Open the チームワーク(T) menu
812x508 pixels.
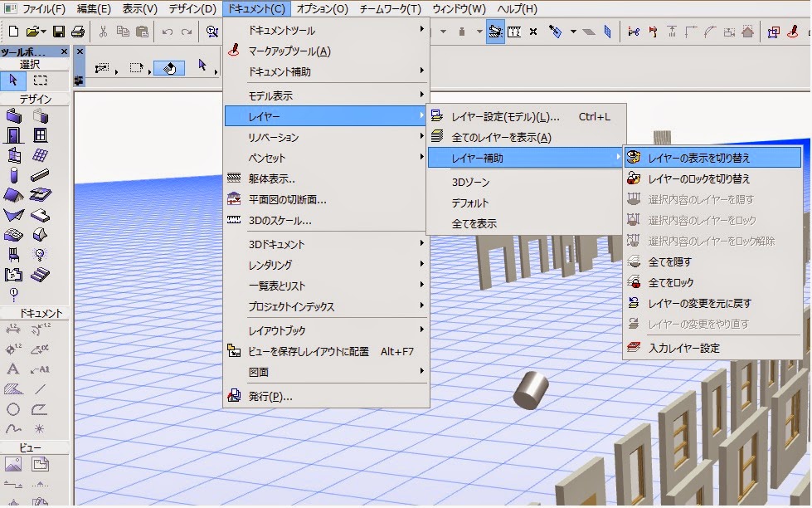(x=391, y=9)
